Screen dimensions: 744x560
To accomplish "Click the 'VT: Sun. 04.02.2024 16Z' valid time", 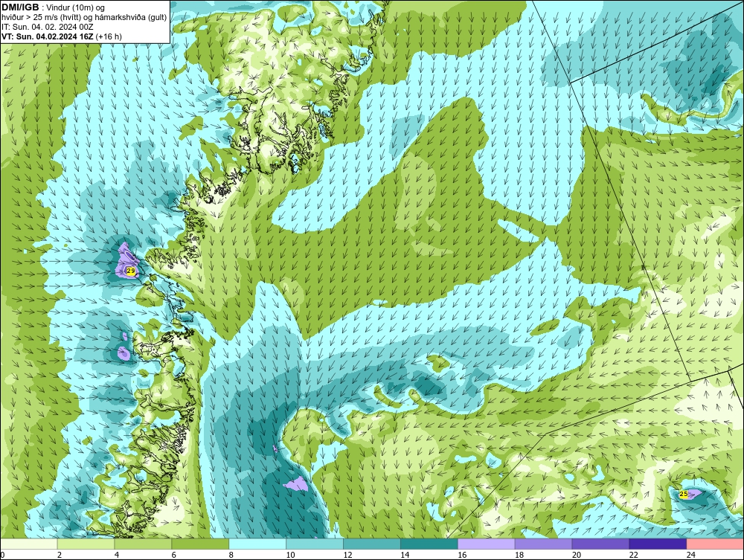I will pyautogui.click(x=48, y=36).
